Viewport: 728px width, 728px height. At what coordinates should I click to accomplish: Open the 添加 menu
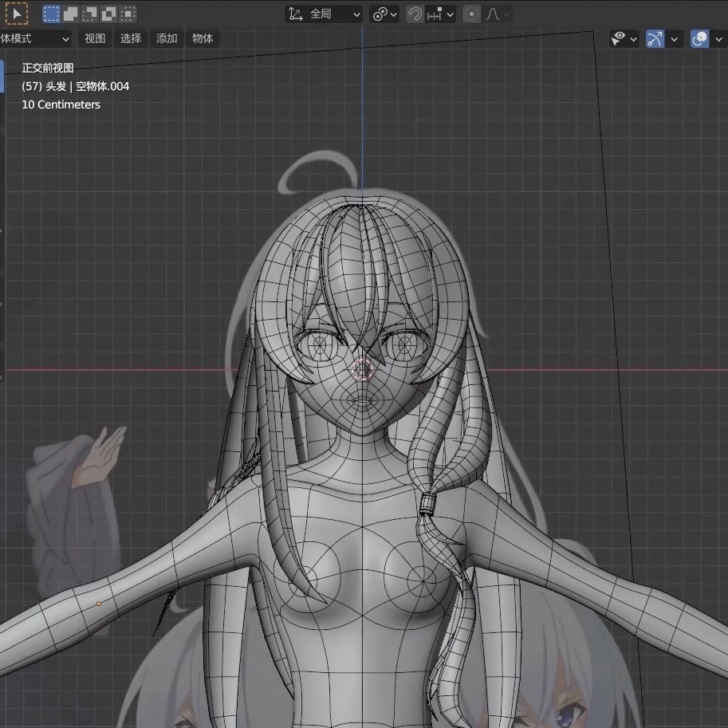pos(167,38)
